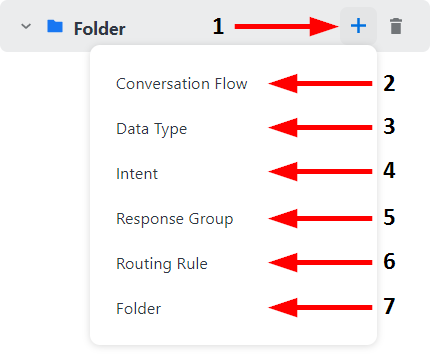Screen dimensions: 430x362
Task: Choose Folder option in the popup menu
Action: point(138,309)
